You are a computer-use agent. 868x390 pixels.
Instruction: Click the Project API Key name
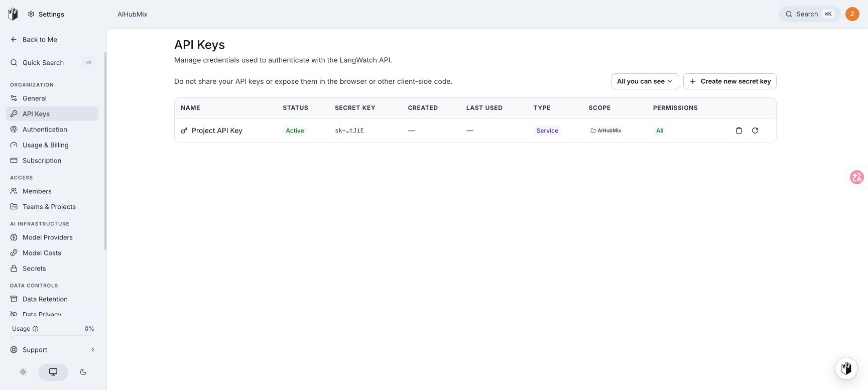coord(217,131)
